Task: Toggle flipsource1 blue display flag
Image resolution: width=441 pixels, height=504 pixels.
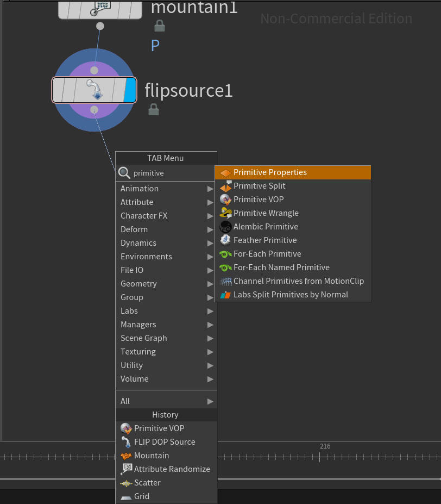Action: click(x=130, y=90)
